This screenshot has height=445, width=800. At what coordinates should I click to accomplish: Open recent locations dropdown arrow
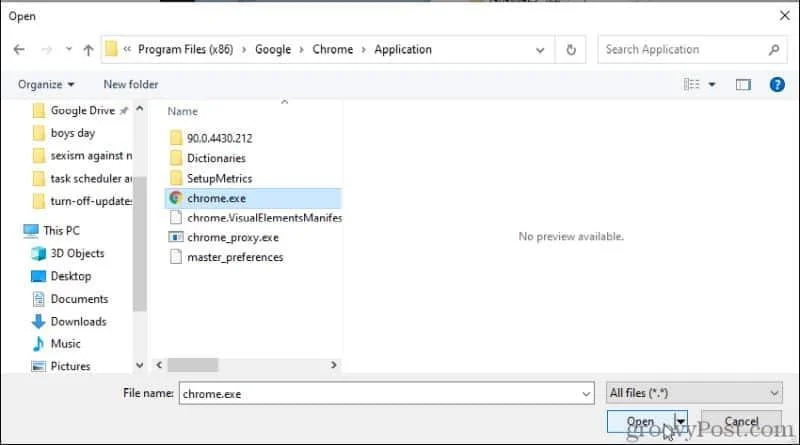click(68, 50)
